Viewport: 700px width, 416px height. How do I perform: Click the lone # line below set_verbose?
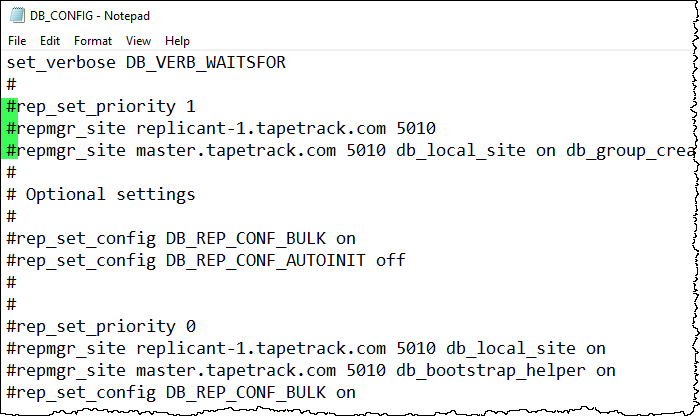tap(12, 84)
